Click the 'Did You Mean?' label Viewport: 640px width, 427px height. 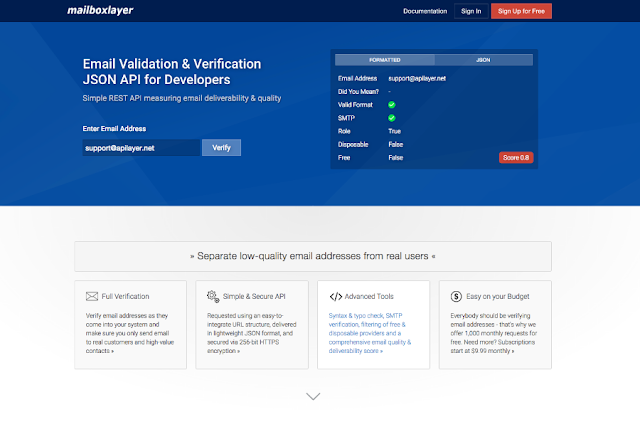(358, 92)
